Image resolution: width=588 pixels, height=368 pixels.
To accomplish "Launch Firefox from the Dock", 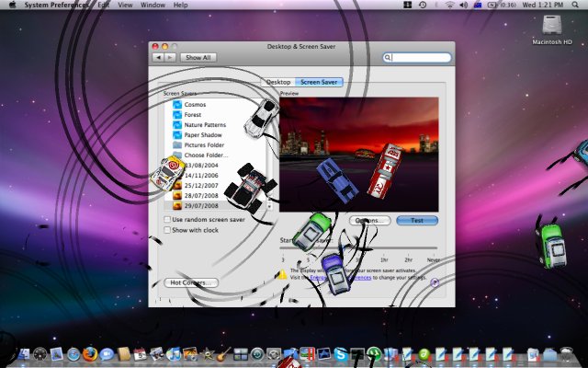I will [90, 353].
